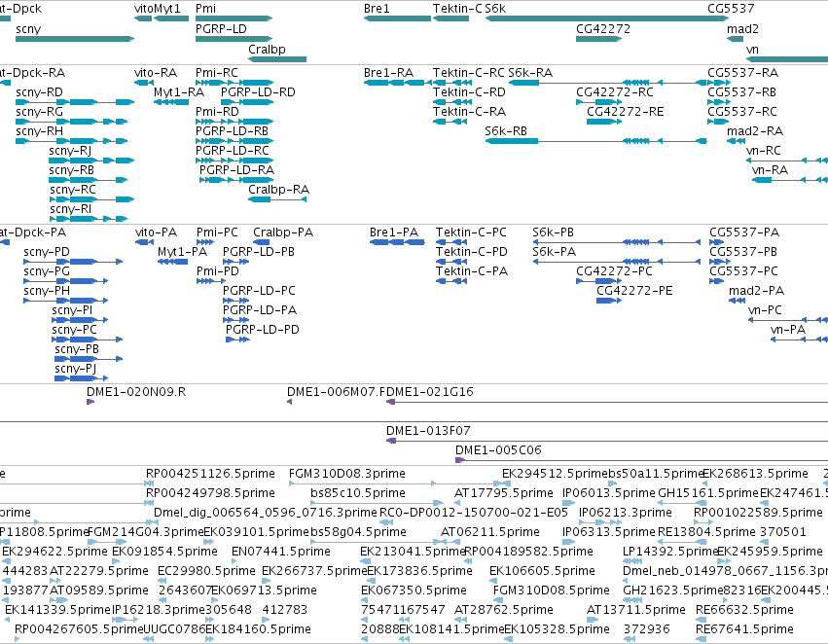Screen dimensions: 828x644
Task: Click the RE67641.5prime EST
Action: click(701, 639)
